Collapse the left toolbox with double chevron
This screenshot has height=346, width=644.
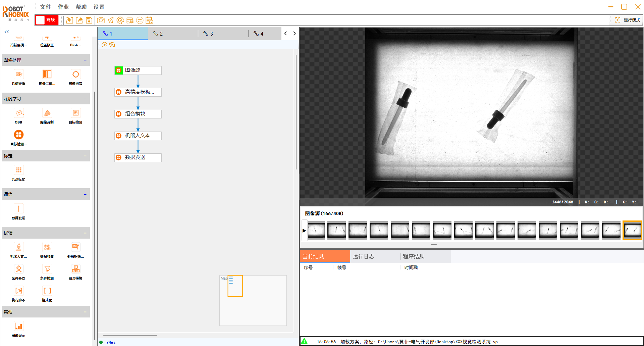pos(7,32)
